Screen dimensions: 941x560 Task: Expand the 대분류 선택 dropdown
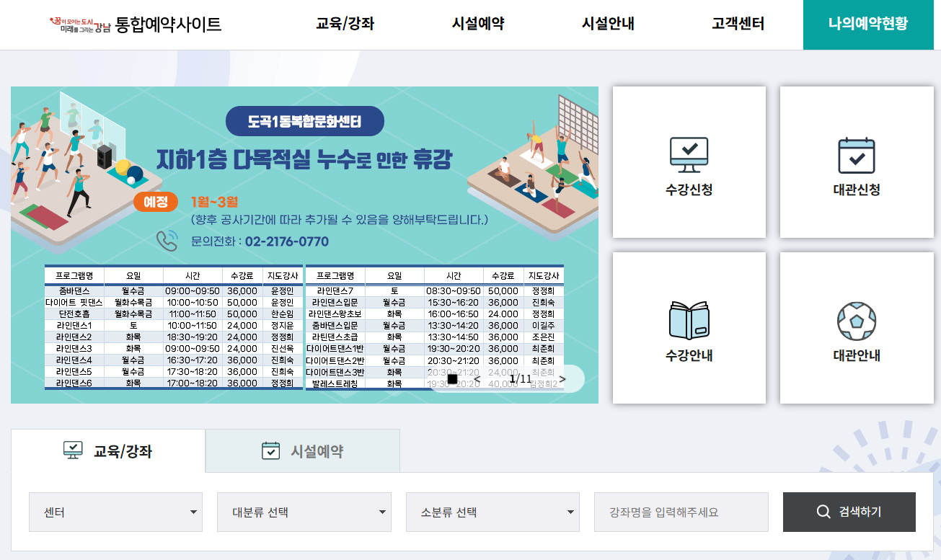click(x=304, y=512)
